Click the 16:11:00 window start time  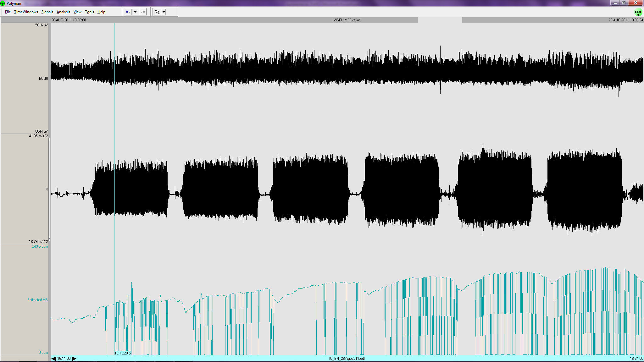[x=64, y=359]
